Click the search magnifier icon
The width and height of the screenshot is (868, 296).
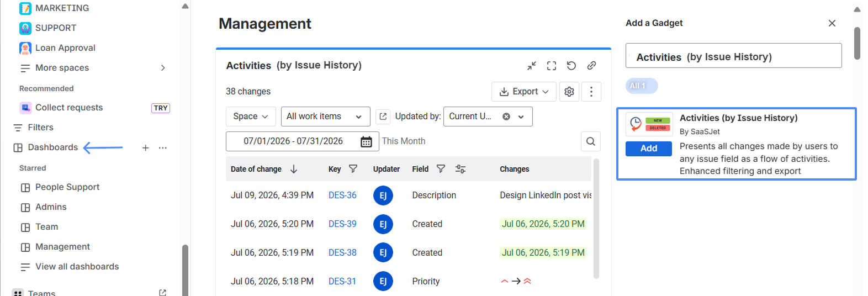click(x=591, y=141)
